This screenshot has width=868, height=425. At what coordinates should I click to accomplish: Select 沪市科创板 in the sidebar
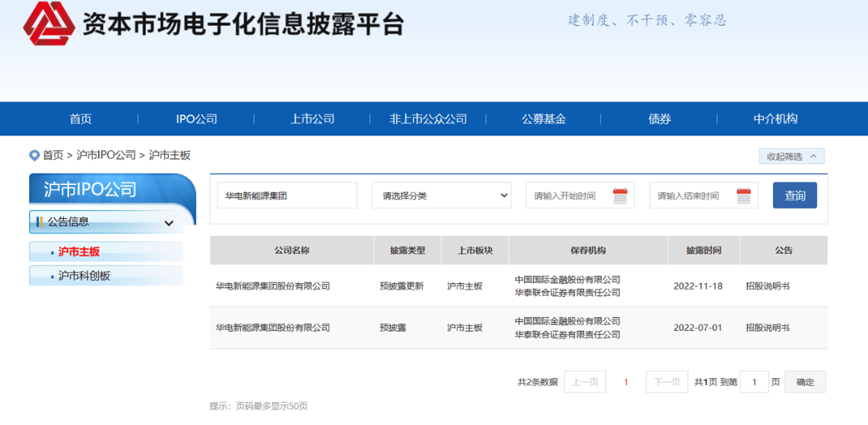pos(84,276)
